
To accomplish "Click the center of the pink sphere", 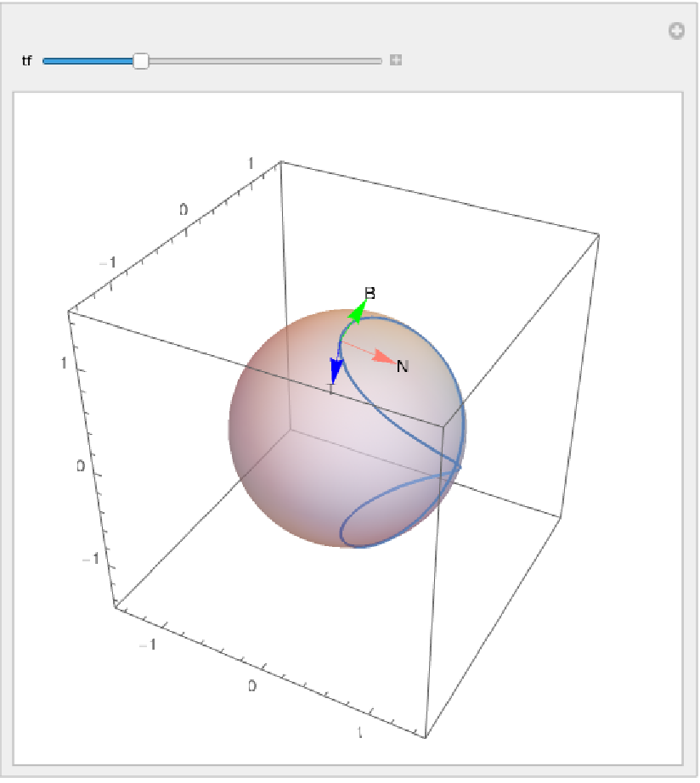I will (347, 430).
